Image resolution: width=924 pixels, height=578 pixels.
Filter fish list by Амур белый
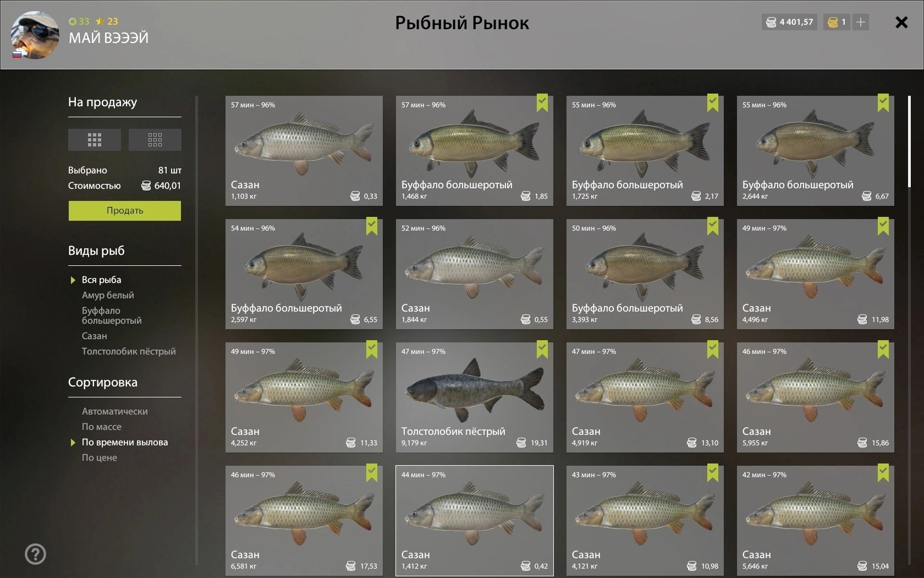point(108,295)
